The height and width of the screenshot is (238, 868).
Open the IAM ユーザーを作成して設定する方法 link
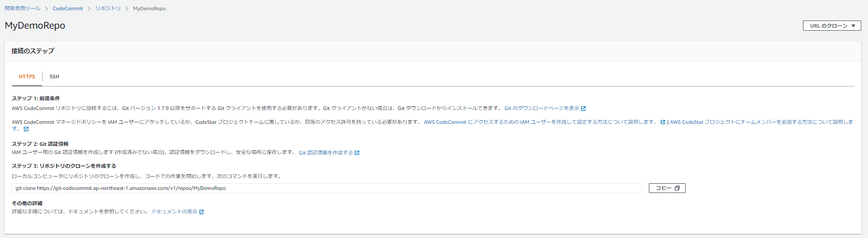click(540, 122)
